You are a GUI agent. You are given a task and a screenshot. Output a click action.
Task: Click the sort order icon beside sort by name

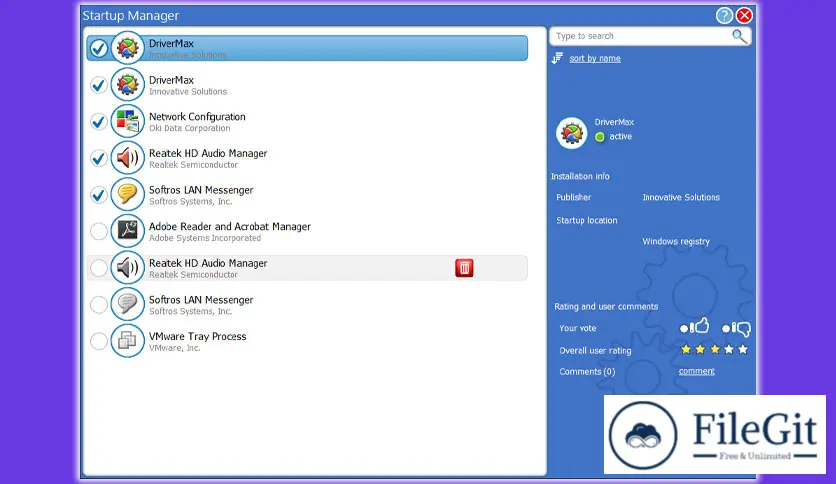pos(558,58)
